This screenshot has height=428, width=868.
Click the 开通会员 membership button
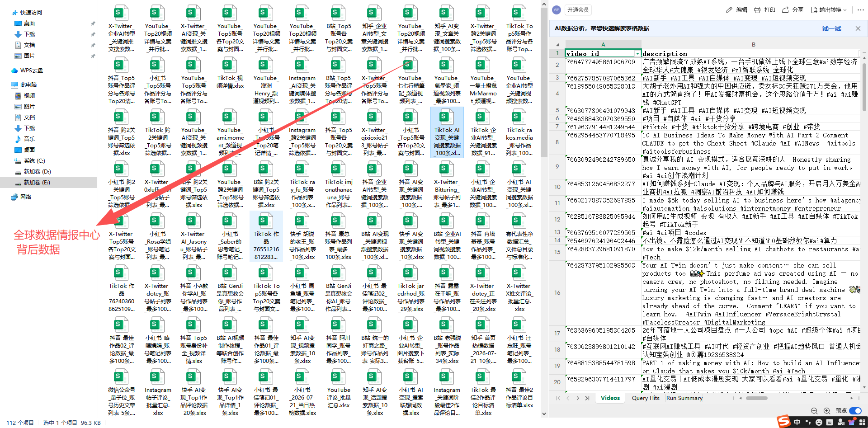click(x=578, y=9)
